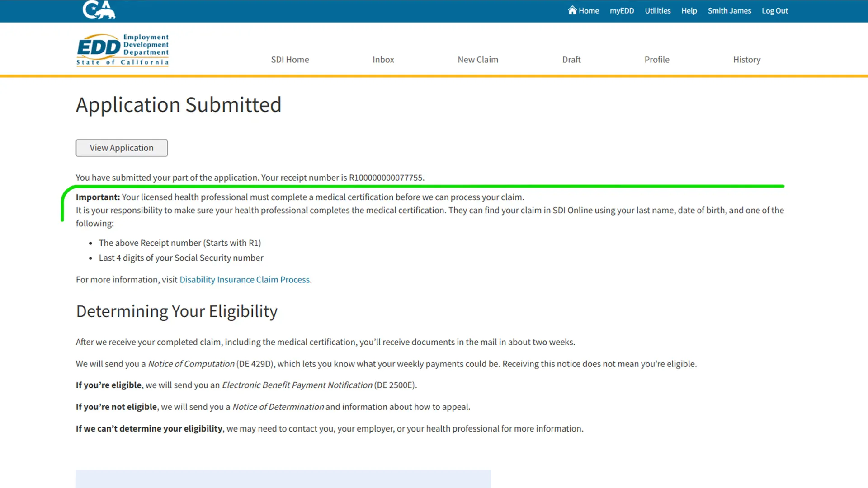Open Disability Insurance Claim Process link
Viewport: 868px width, 488px height.
(x=245, y=280)
